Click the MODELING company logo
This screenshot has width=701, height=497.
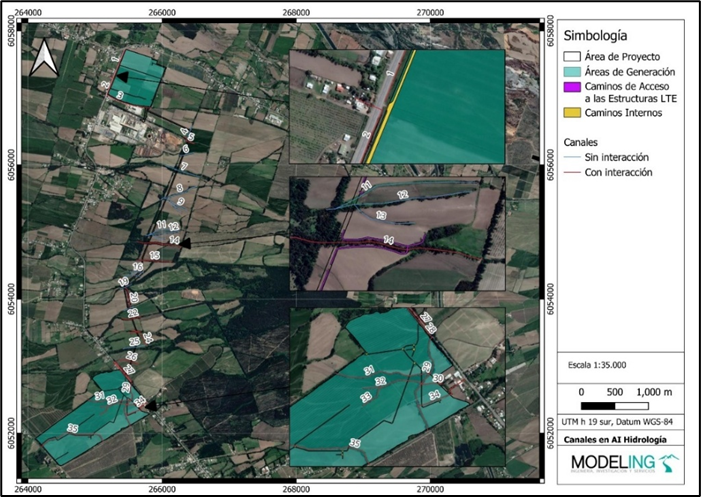coord(616,463)
